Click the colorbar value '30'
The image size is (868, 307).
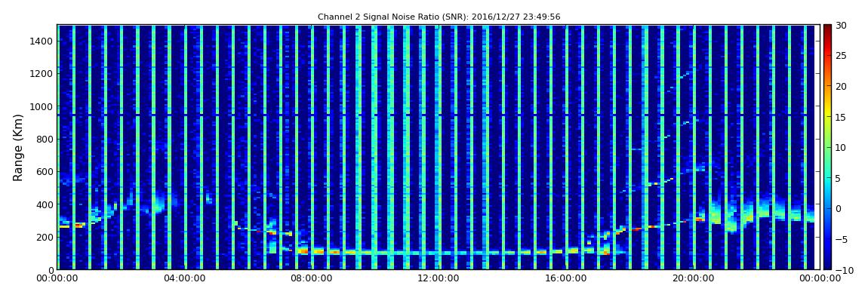[x=842, y=25]
